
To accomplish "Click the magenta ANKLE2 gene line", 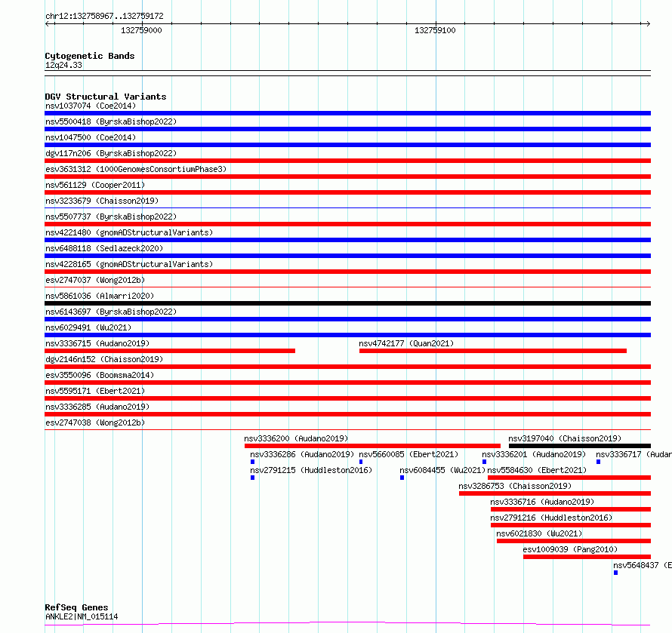I will (x=347, y=623).
